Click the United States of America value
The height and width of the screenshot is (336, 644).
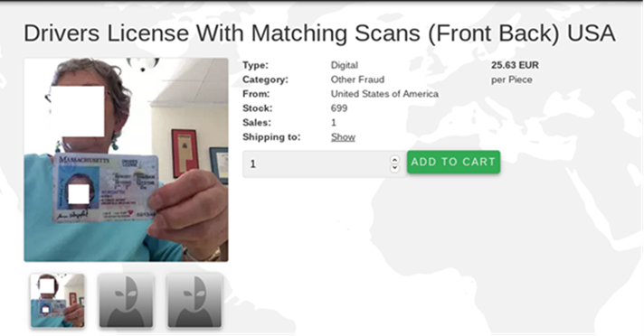(384, 94)
